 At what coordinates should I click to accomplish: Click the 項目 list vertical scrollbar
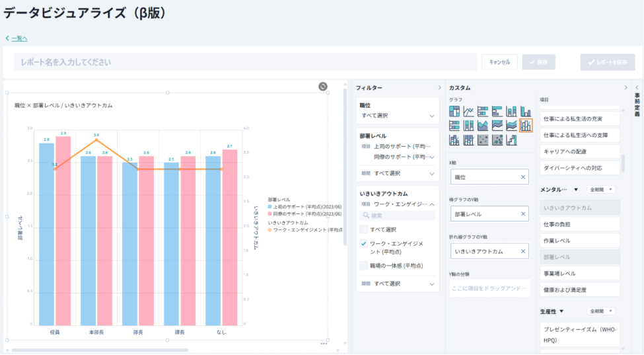click(623, 163)
